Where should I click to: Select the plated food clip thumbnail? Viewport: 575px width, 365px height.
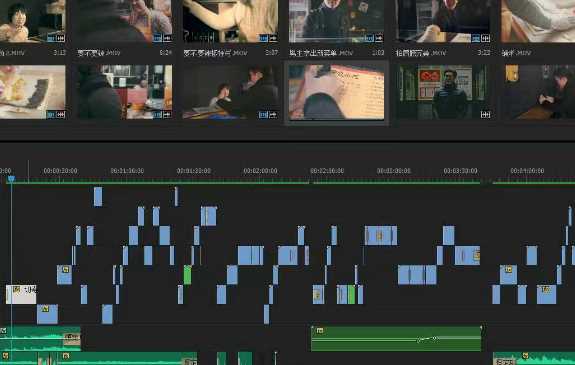point(33,92)
